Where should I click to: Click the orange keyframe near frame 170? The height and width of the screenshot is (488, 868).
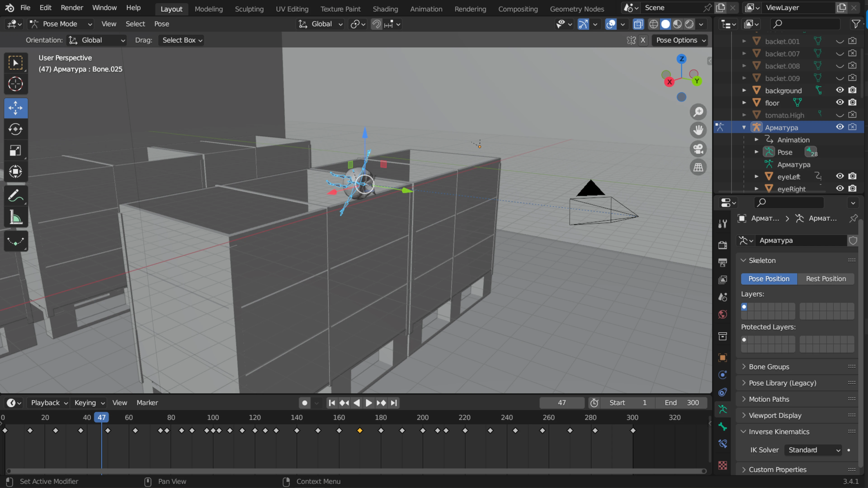click(360, 431)
